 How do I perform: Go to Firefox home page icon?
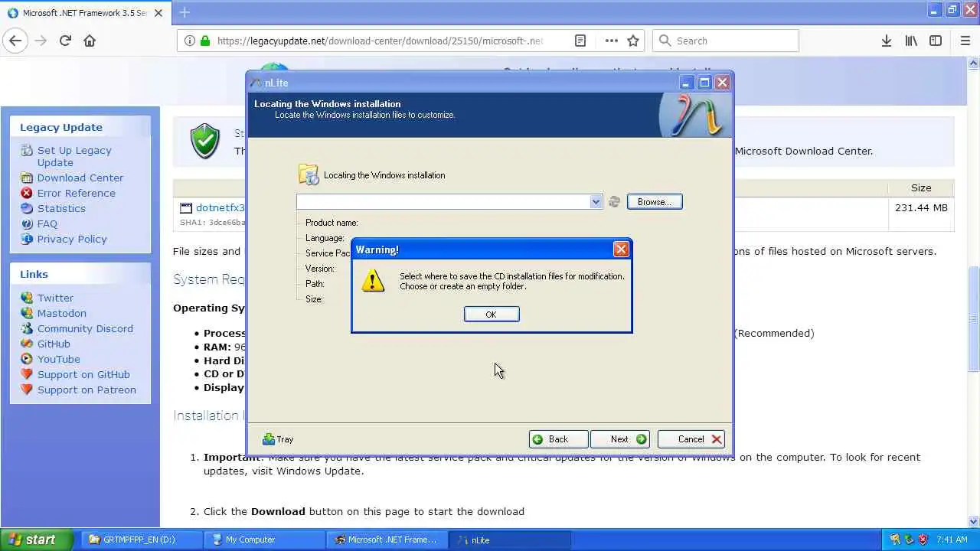90,41
